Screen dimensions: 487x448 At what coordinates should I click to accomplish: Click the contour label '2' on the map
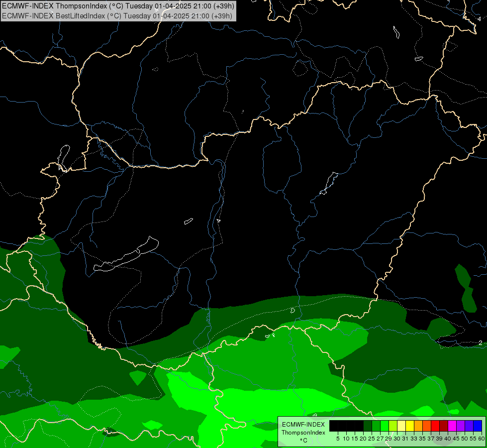[x=481, y=342]
